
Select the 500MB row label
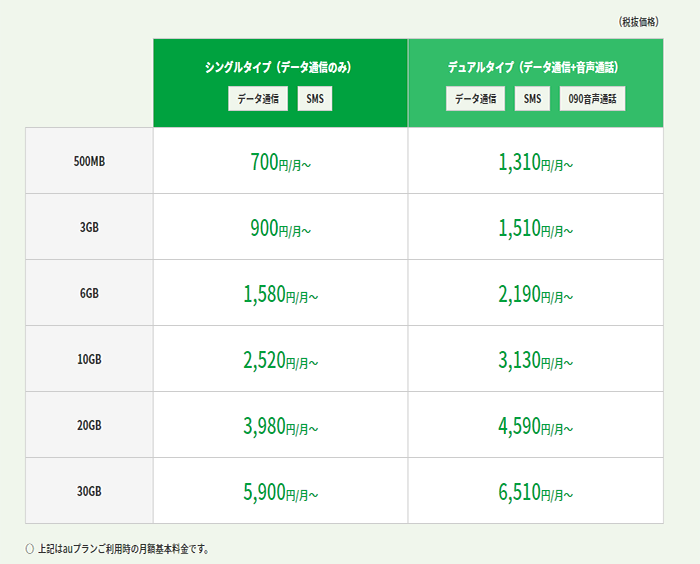tap(89, 161)
